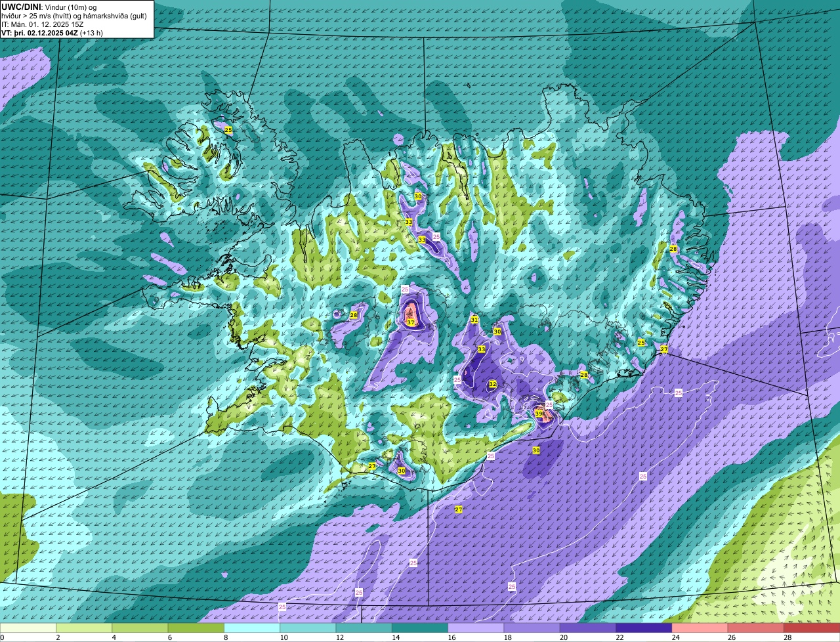Pick the 26–28 m/s salmon legend swatch
The width and height of the screenshot is (840, 642).
756,628
